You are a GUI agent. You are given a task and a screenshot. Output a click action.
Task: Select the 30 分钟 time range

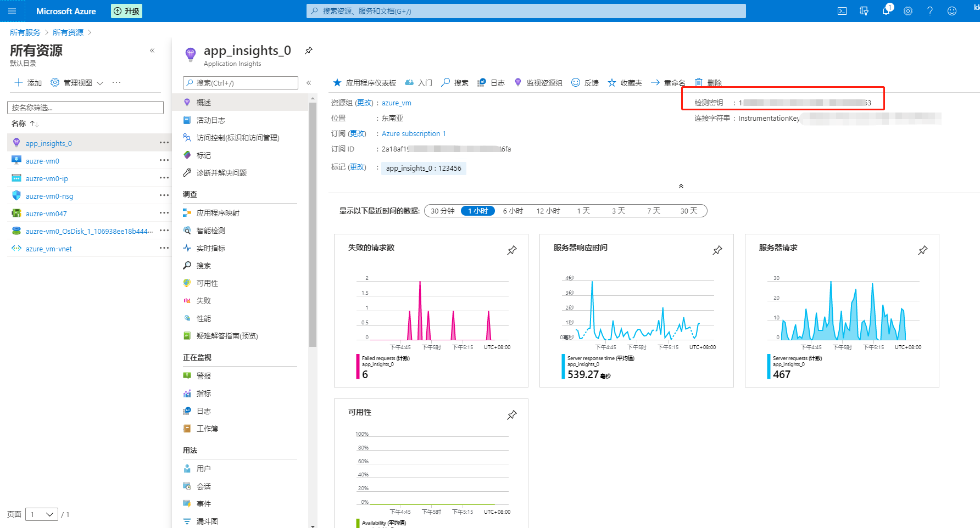pos(443,211)
